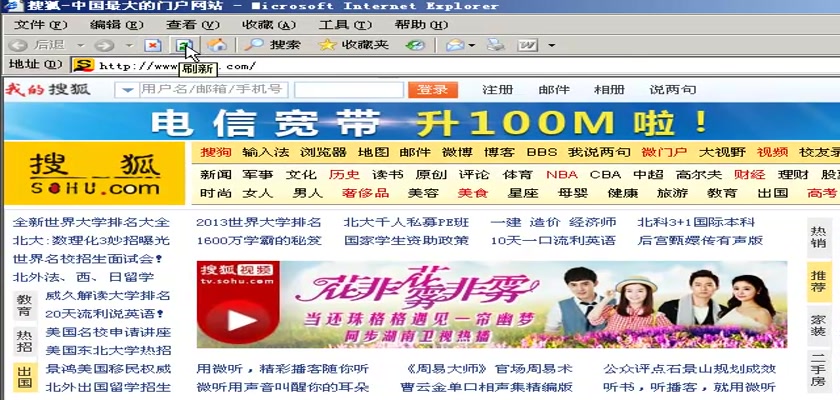Viewport: 840px width, 400px height.
Task: Open the 地图 navigation link
Action: 373,152
